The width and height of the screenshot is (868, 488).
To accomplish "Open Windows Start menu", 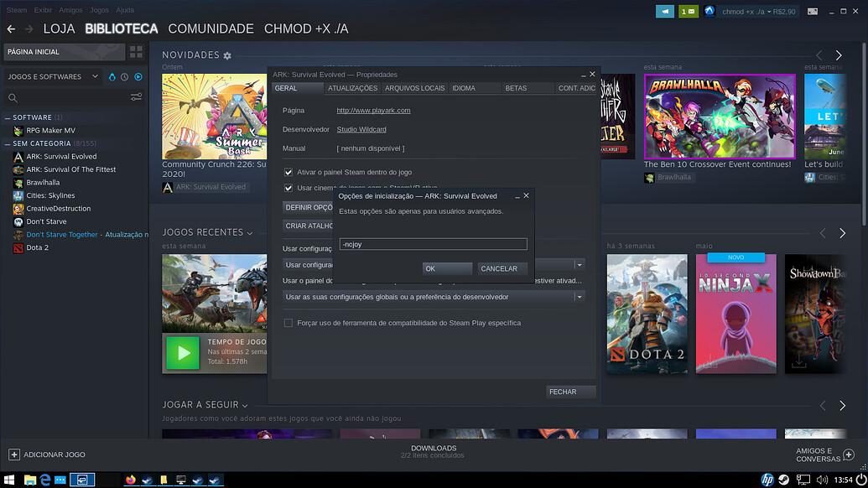I will click(x=9, y=480).
